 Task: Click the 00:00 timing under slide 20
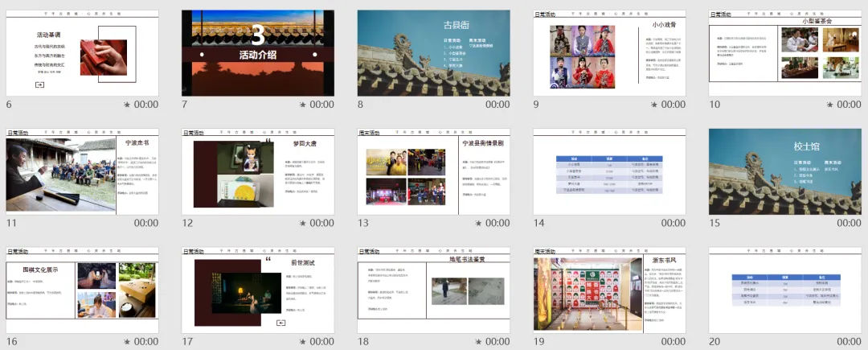coord(849,342)
